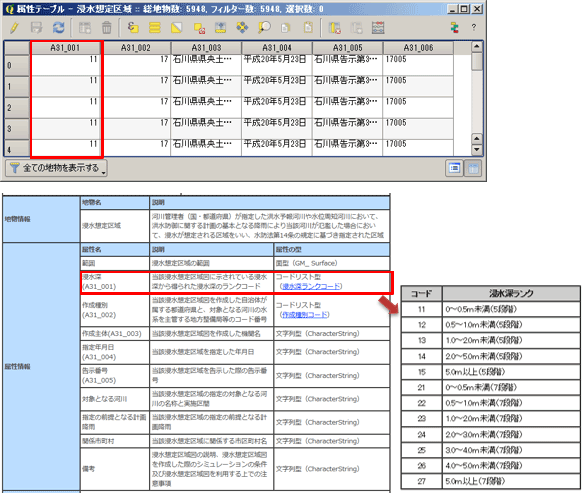Click scrollbar down arrow at table bottom
The image size is (582, 493).
[477, 150]
